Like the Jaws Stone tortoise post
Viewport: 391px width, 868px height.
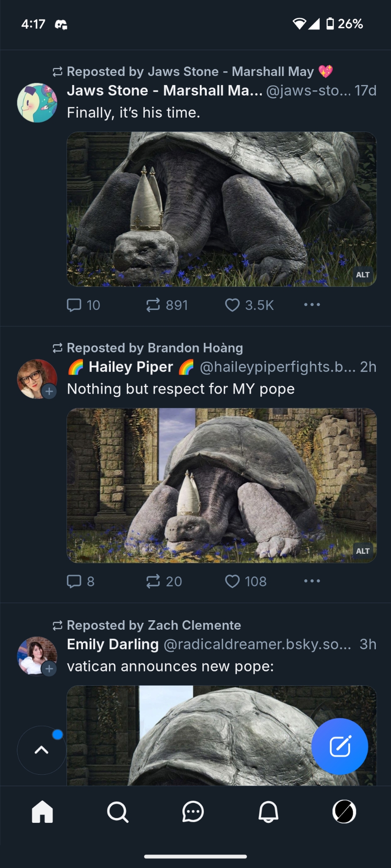(x=232, y=305)
